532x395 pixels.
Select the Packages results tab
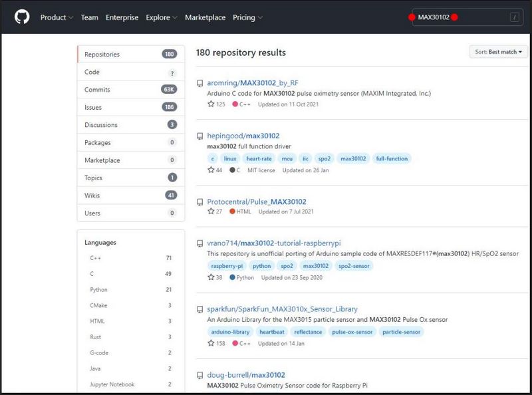(x=131, y=142)
